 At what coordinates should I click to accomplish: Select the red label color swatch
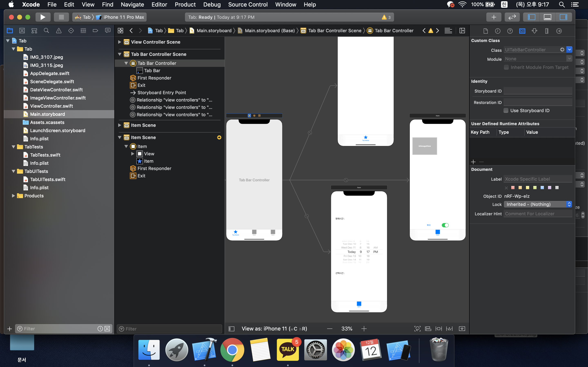click(x=513, y=188)
